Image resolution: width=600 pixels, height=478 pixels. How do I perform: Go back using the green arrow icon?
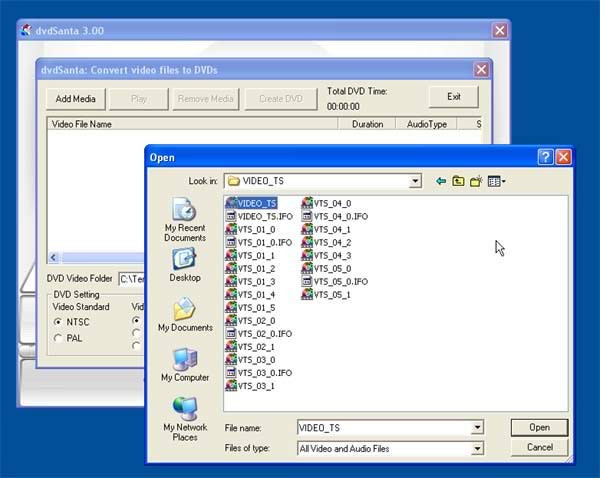pos(441,181)
